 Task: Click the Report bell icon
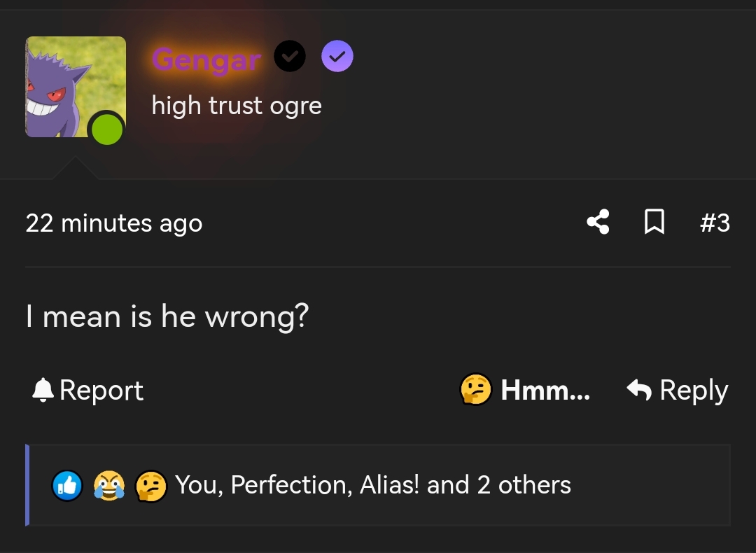click(42, 390)
